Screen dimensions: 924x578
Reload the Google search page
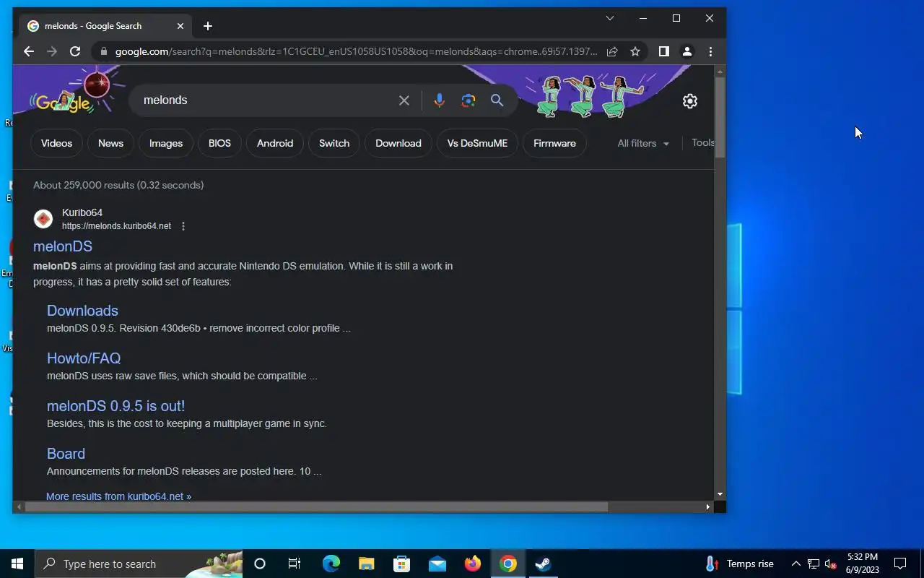tap(75, 51)
